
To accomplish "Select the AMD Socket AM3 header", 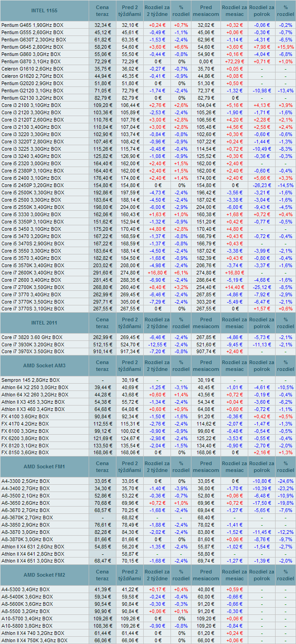I will pyautogui.click(x=45, y=365).
